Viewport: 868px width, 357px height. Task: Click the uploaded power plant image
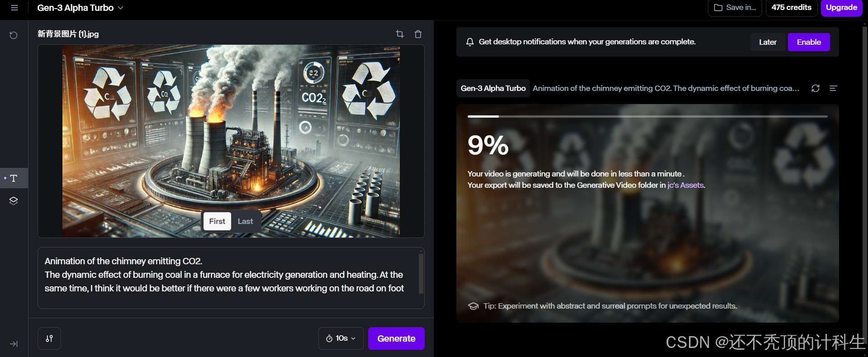(x=231, y=141)
